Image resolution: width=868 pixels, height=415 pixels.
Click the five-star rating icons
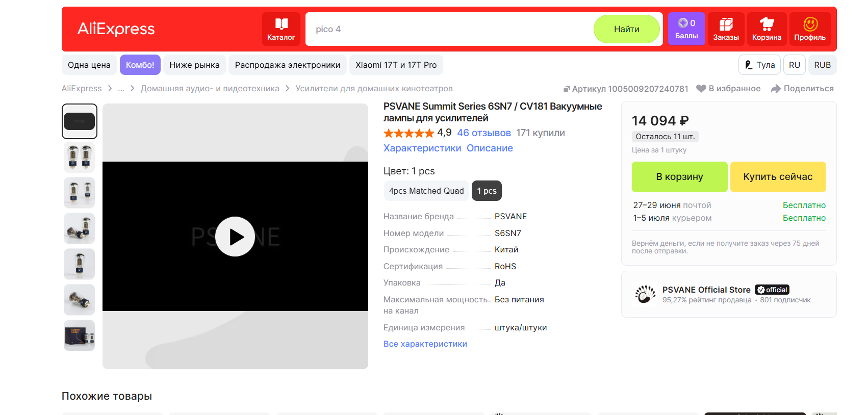pyautogui.click(x=409, y=133)
